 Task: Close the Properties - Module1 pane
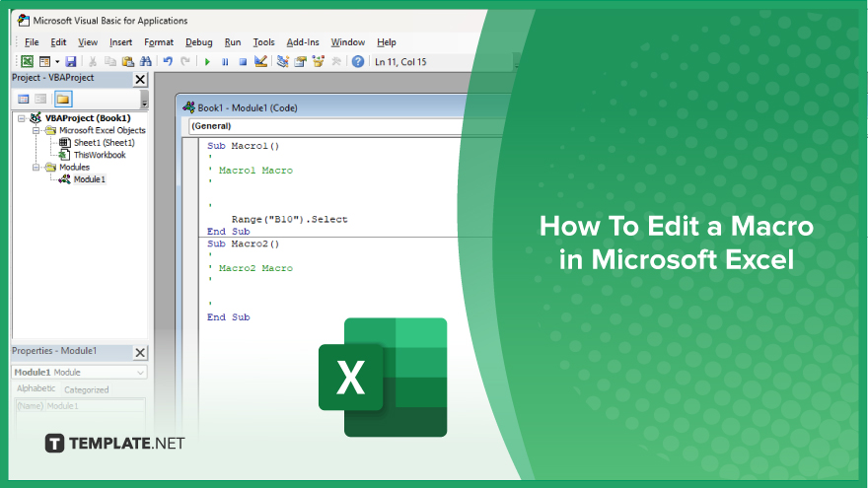[141, 353]
